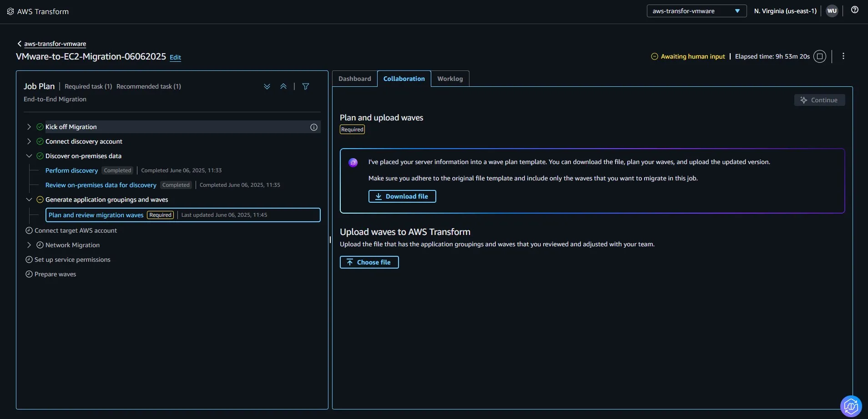Image resolution: width=868 pixels, height=419 pixels.
Task: Click the panel splitter handle between panes
Action: [x=330, y=239]
